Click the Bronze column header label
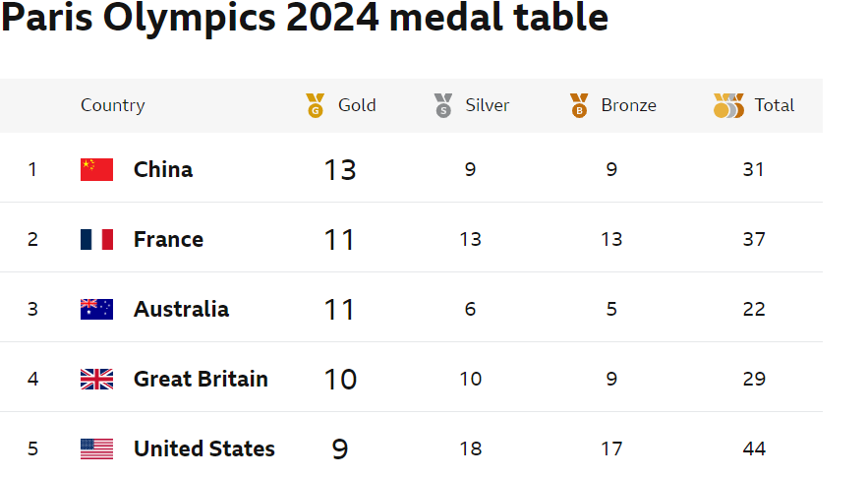 pyautogui.click(x=629, y=105)
